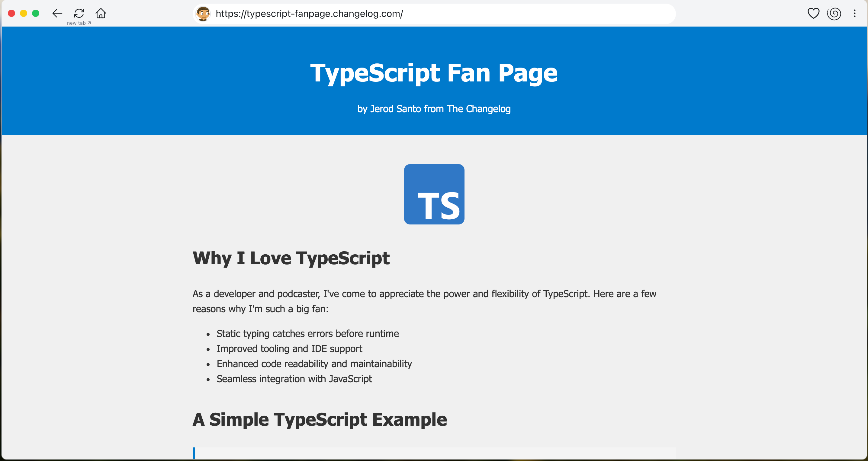Image resolution: width=868 pixels, height=461 pixels.
Task: Minimize the window with the yellow button
Action: coord(24,14)
